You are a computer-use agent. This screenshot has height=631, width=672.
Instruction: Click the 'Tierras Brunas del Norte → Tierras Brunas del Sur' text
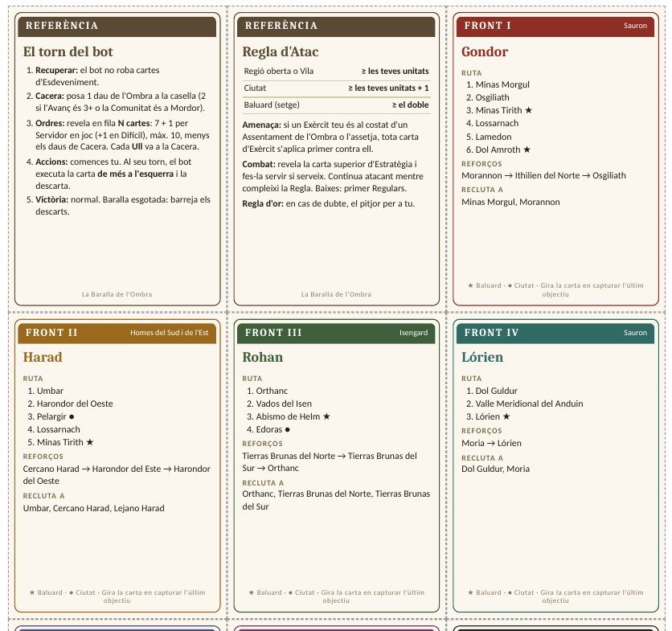tap(330, 462)
